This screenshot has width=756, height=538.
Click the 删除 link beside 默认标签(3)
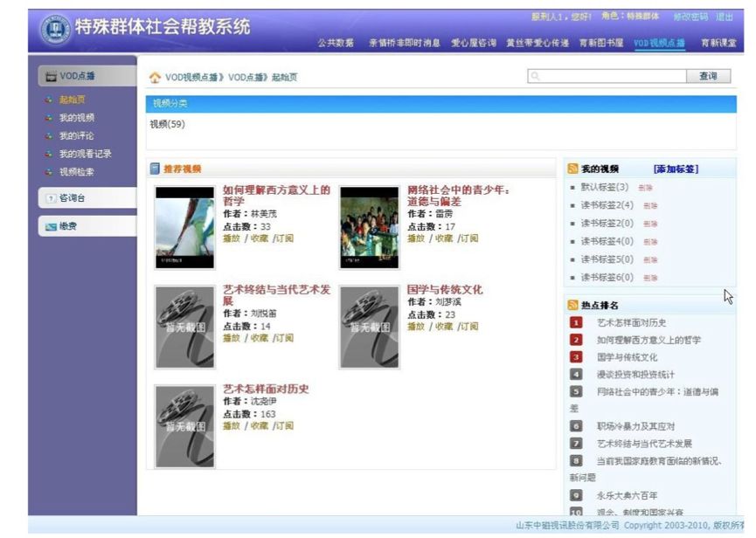pyautogui.click(x=646, y=188)
